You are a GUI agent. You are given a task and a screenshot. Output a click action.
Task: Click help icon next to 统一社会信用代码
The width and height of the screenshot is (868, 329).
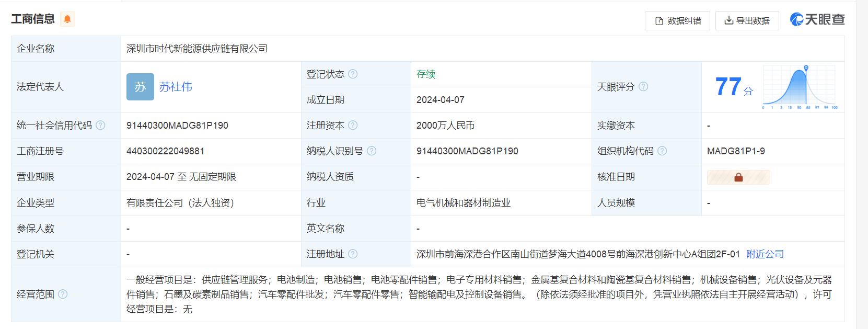pos(100,125)
